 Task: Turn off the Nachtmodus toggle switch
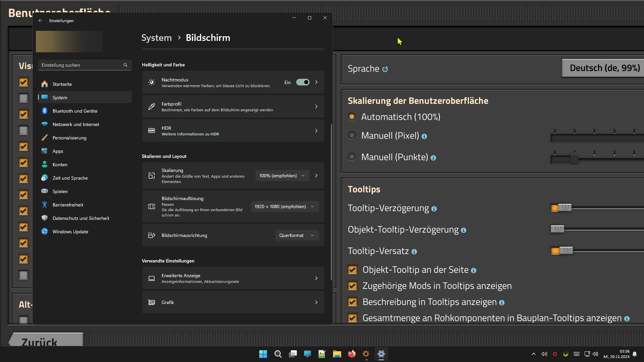click(303, 82)
